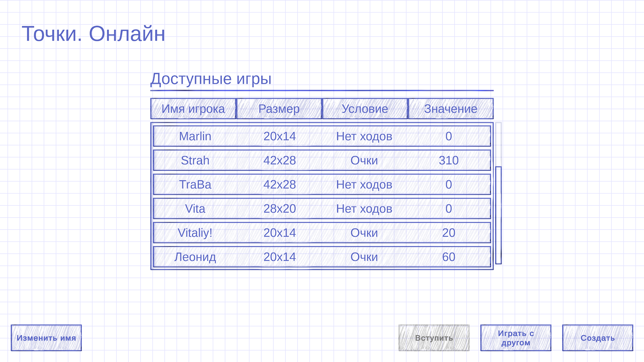Click the "Значение" column header
644x362 pixels.
tap(450, 109)
